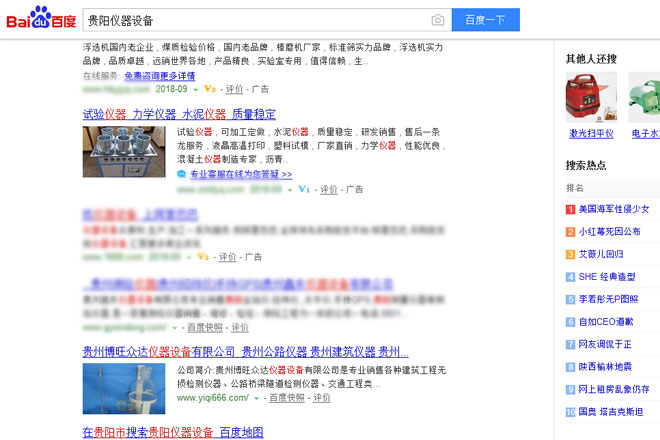Click the red laser level product image

591,97
